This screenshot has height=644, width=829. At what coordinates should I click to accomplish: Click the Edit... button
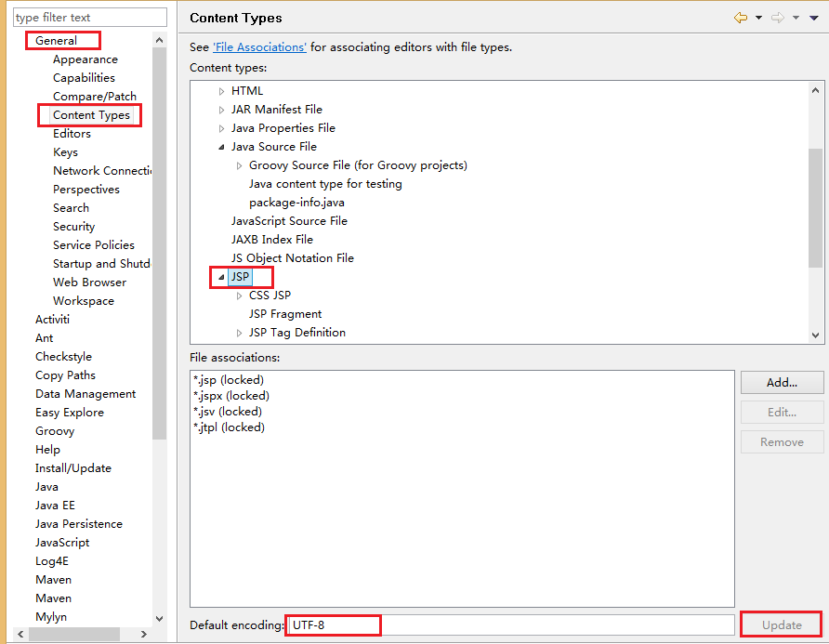782,412
